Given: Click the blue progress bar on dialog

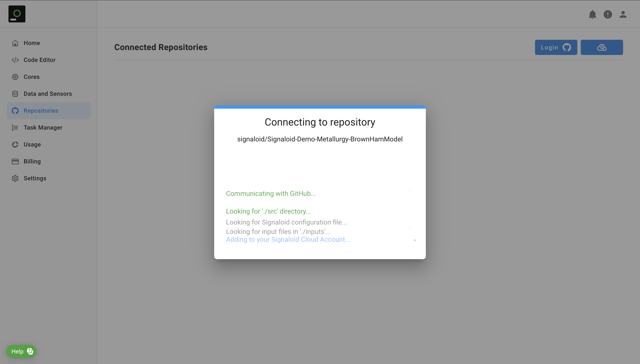Looking at the screenshot, I should click(320, 107).
